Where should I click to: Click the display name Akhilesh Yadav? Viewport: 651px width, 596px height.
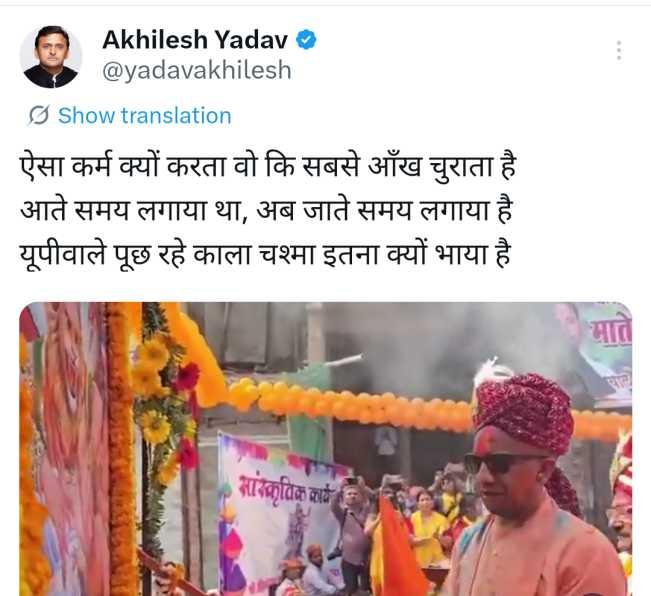tap(195, 40)
